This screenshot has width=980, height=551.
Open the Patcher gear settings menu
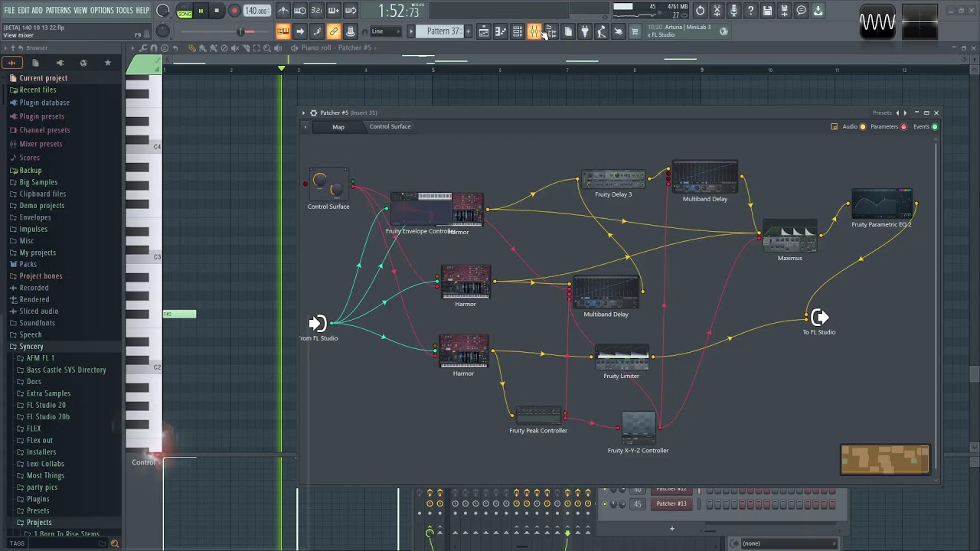[x=313, y=112]
